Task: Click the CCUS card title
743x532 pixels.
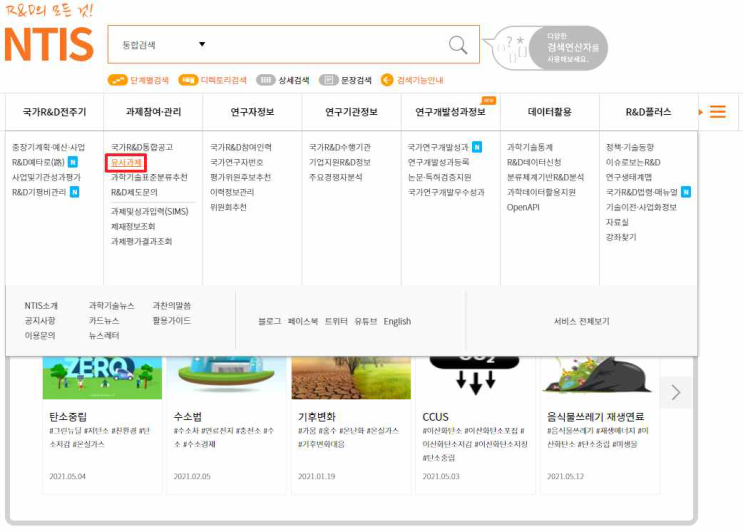Action: [x=435, y=417]
